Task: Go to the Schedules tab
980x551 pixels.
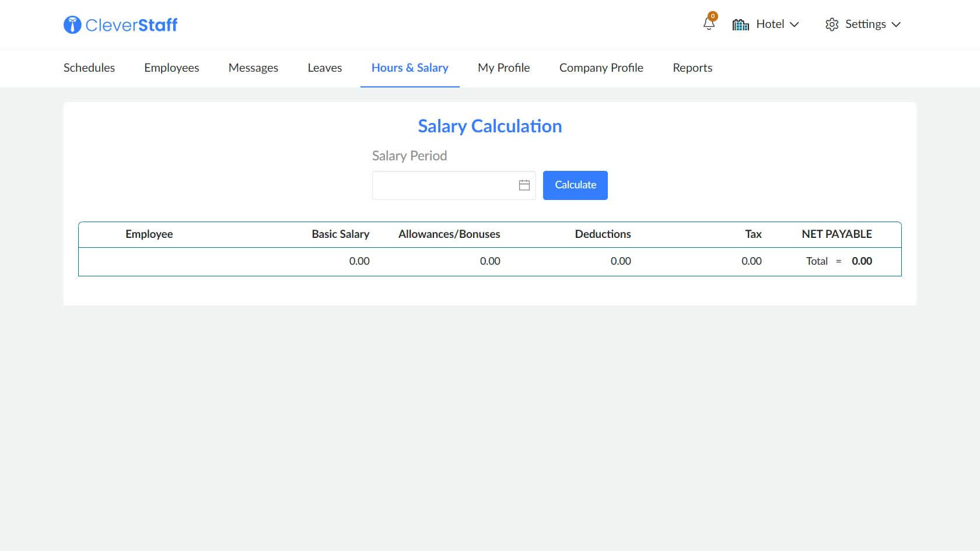Action: (89, 68)
